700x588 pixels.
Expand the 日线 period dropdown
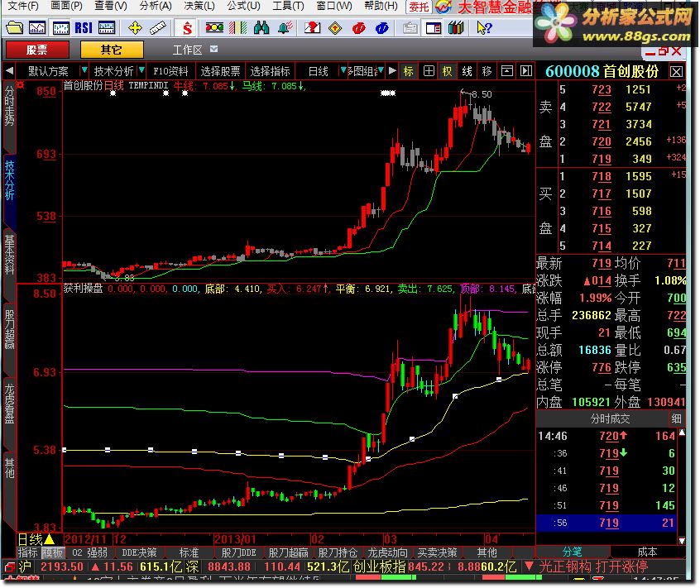[343, 70]
